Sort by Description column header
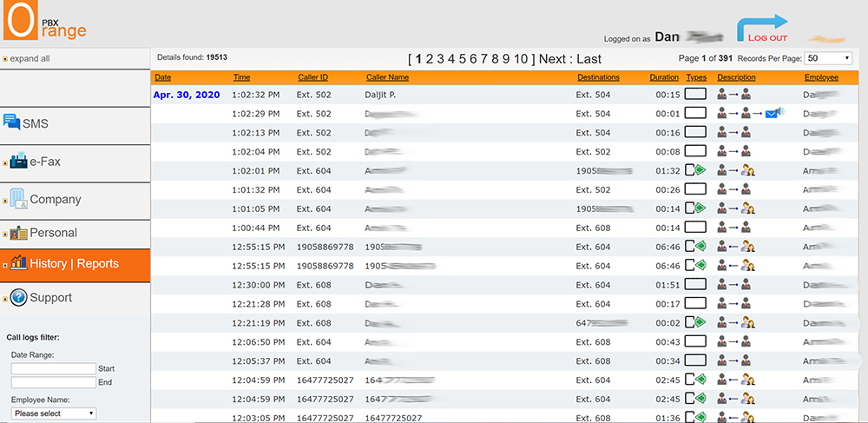This screenshot has height=423, width=868. click(x=736, y=77)
